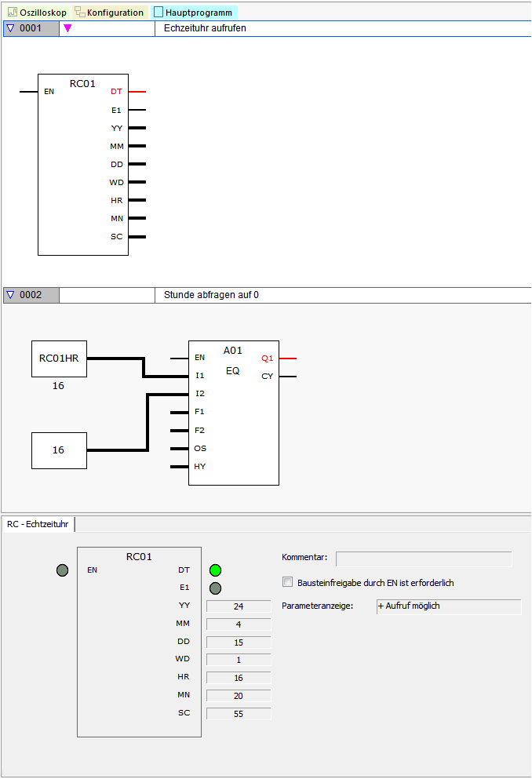Open the Parameteranzeige dropdown '+ Aufruf möglich'
The image size is (532, 779).
click(449, 606)
